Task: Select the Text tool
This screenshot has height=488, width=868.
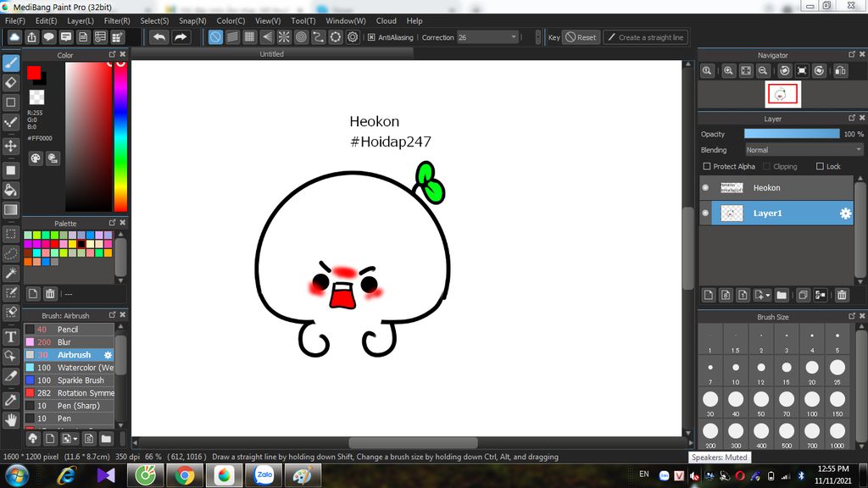Action: pyautogui.click(x=10, y=336)
